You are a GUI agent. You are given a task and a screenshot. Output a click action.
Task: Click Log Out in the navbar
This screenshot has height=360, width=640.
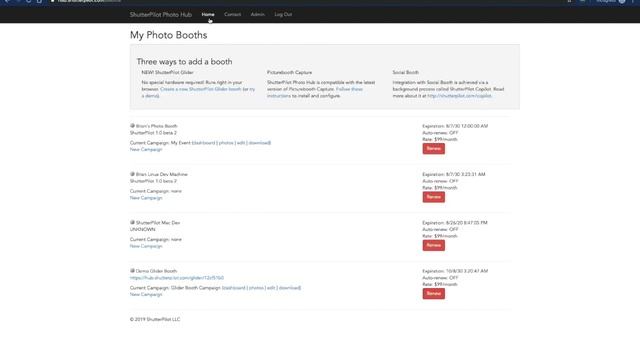point(283,14)
